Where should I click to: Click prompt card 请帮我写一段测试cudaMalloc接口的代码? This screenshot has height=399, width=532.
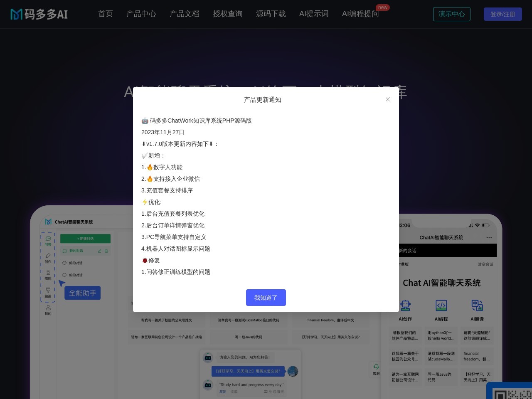tap(249, 320)
